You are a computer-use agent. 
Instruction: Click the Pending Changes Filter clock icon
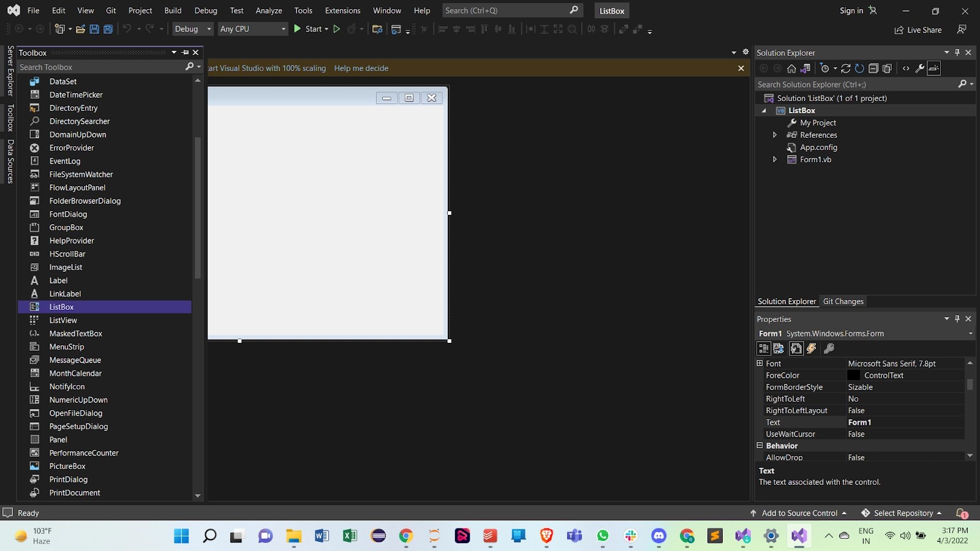(824, 69)
